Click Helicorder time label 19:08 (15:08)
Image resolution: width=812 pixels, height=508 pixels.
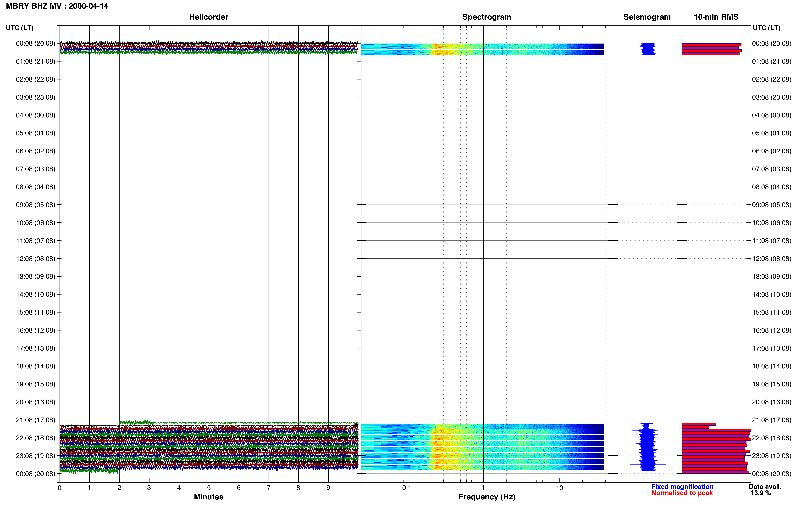(x=36, y=384)
